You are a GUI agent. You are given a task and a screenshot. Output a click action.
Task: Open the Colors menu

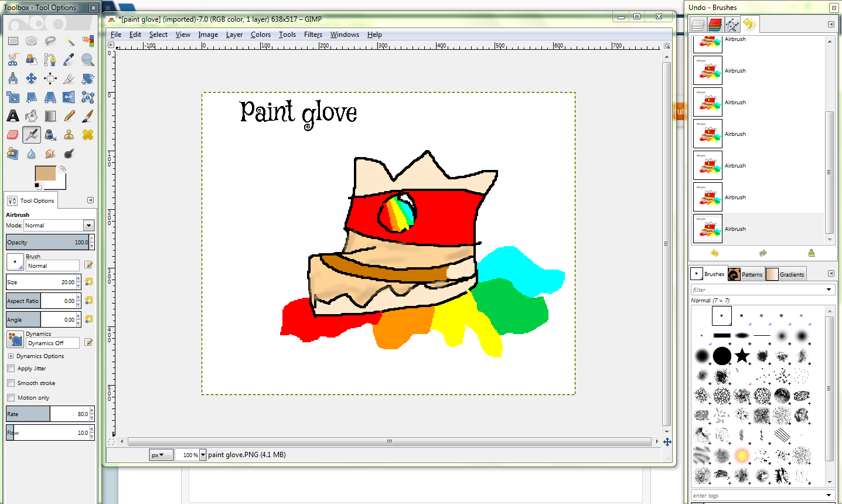[261, 35]
